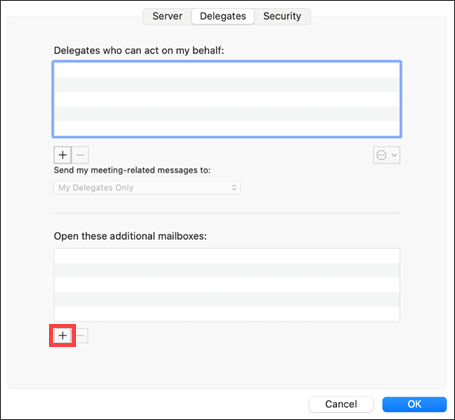455x420 pixels.
Task: Open the delegate ellipsis actions menu
Action: click(x=381, y=155)
